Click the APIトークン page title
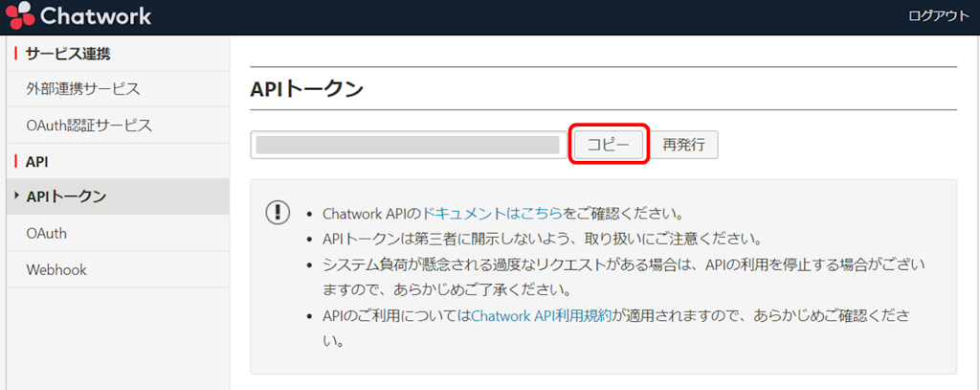 (306, 89)
